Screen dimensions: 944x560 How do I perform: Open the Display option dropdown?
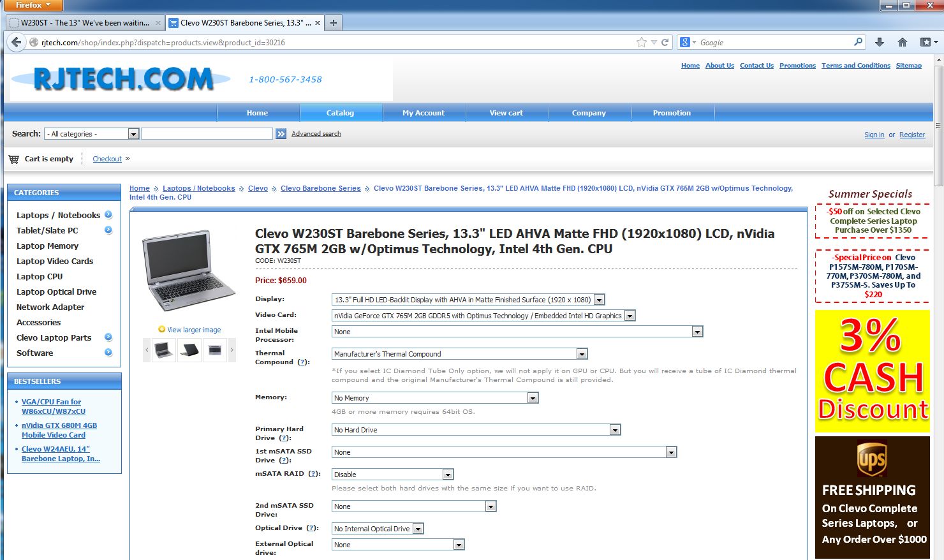tap(468, 300)
